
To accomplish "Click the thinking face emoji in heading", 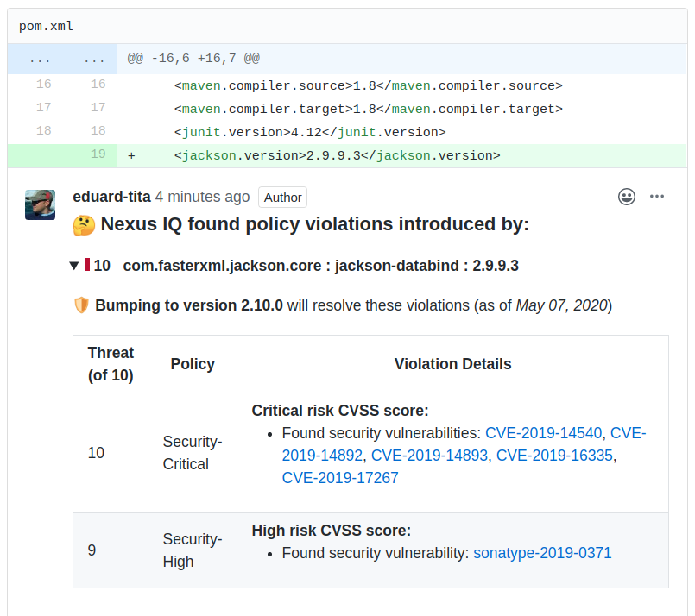I will tap(84, 225).
